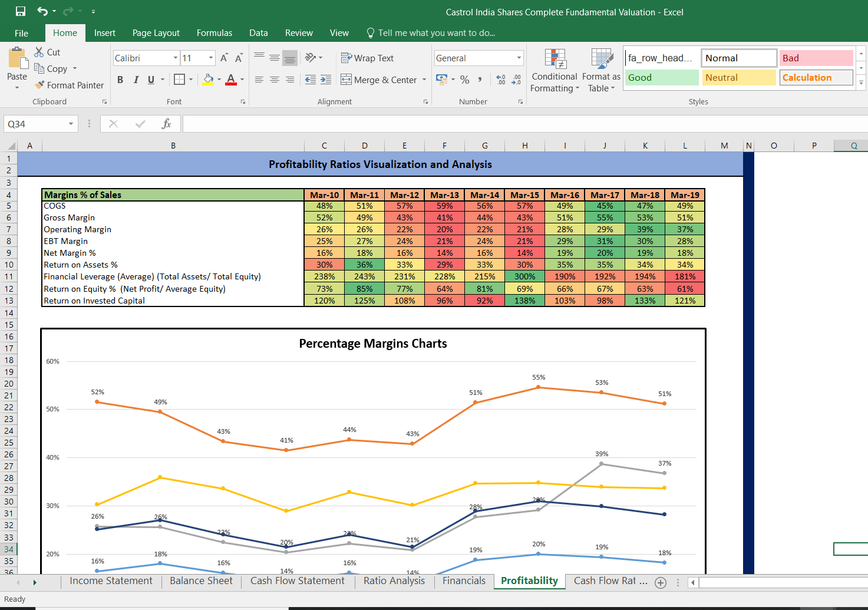
Task: Apply the Neutral cell style
Action: pos(739,77)
